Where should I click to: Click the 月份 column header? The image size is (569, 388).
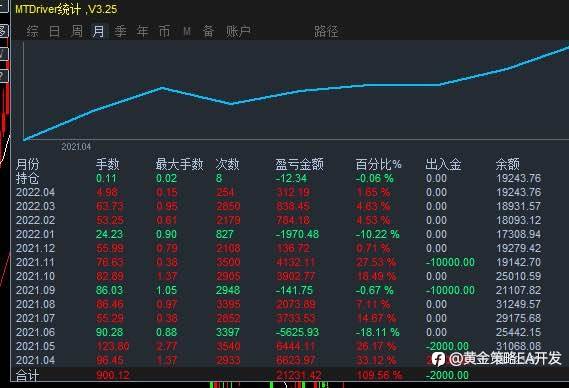pos(27,164)
